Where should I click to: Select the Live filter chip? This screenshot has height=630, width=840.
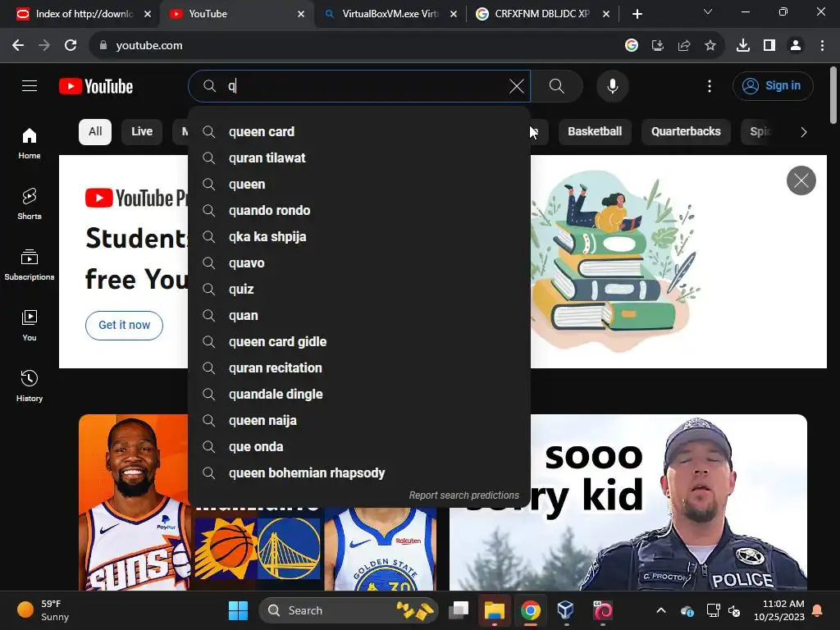point(142,132)
